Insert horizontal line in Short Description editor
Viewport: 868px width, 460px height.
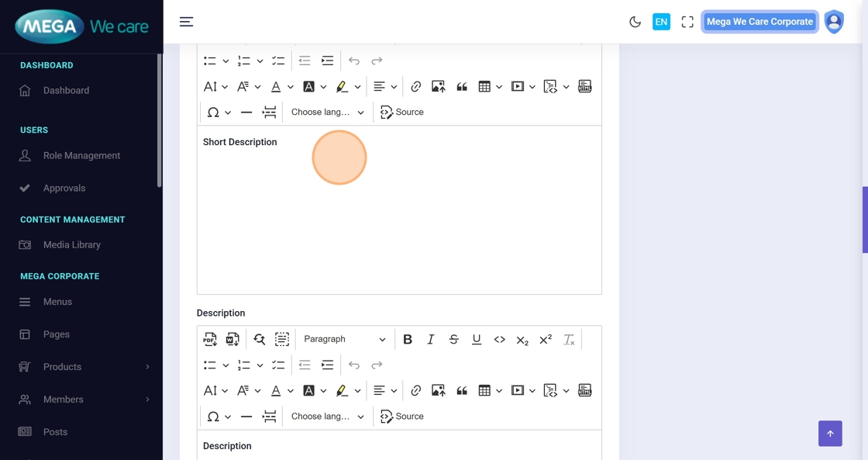pyautogui.click(x=246, y=112)
